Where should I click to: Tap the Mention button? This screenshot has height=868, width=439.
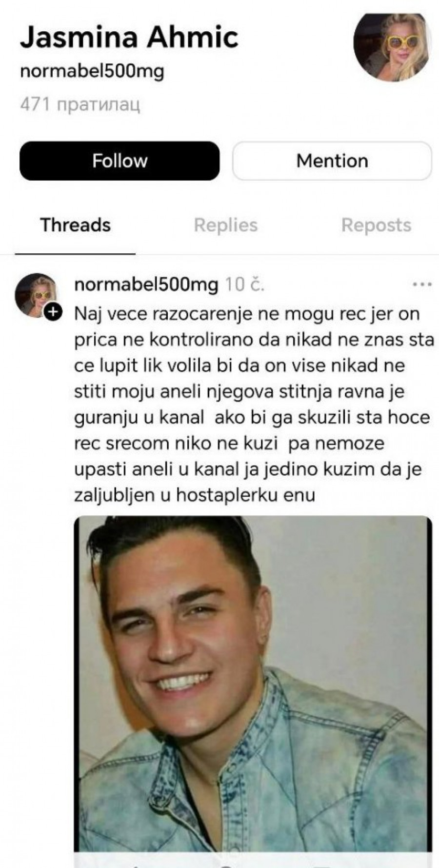point(332,161)
